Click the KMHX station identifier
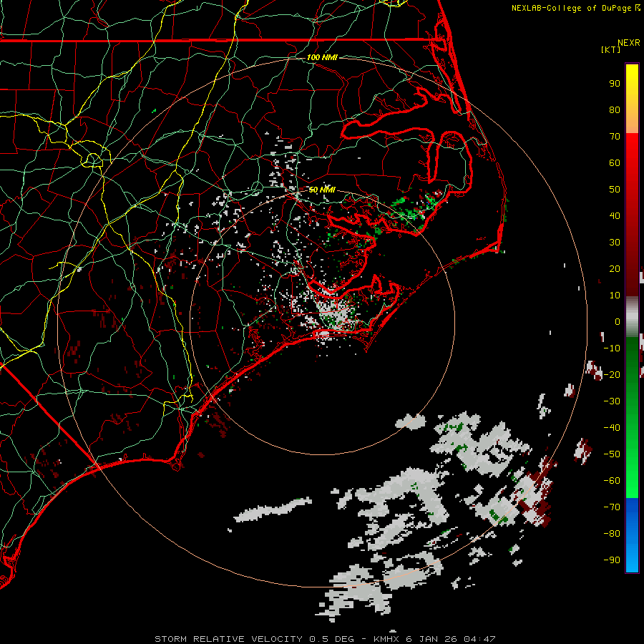This screenshot has width=644, height=644. 386,639
